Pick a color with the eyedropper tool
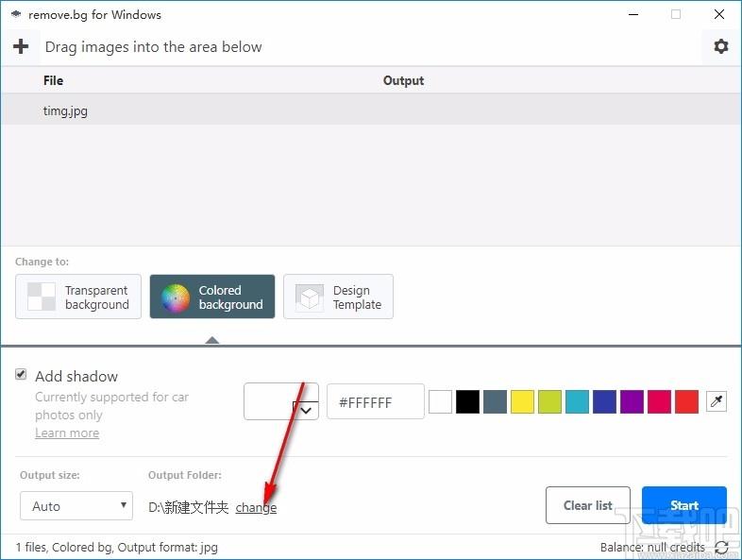742x560 pixels. click(716, 402)
